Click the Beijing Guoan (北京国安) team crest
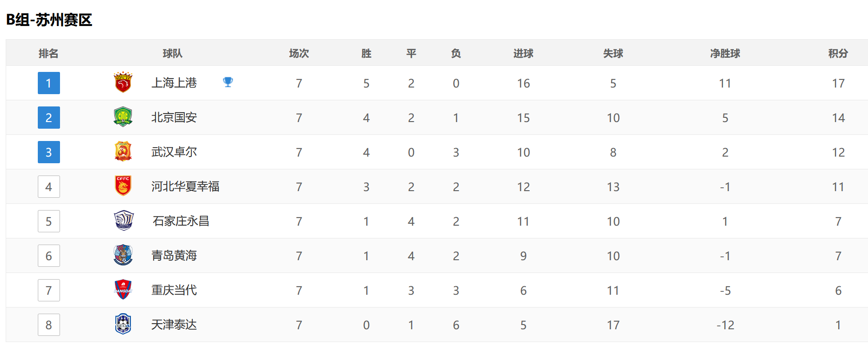The width and height of the screenshot is (868, 343). coord(123,117)
